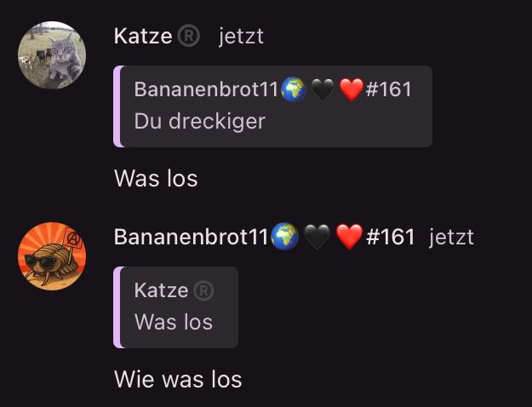Click the 'jetzt' timestamp next to Bananenbrot11 #161

[451, 238]
